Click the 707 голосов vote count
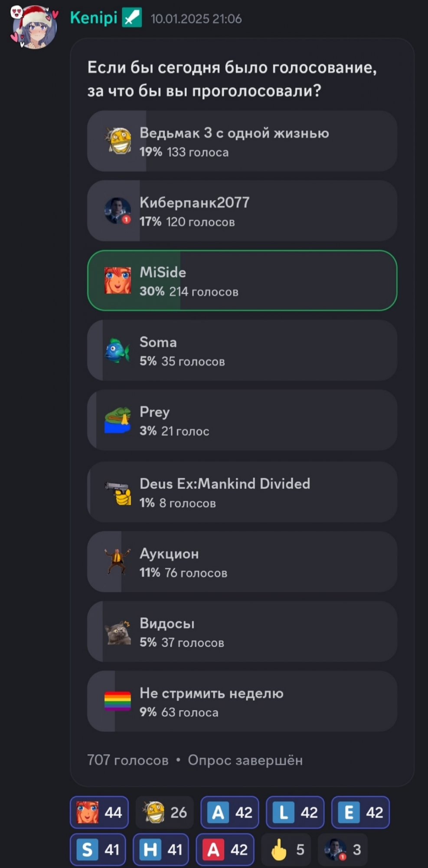 pos(127,760)
